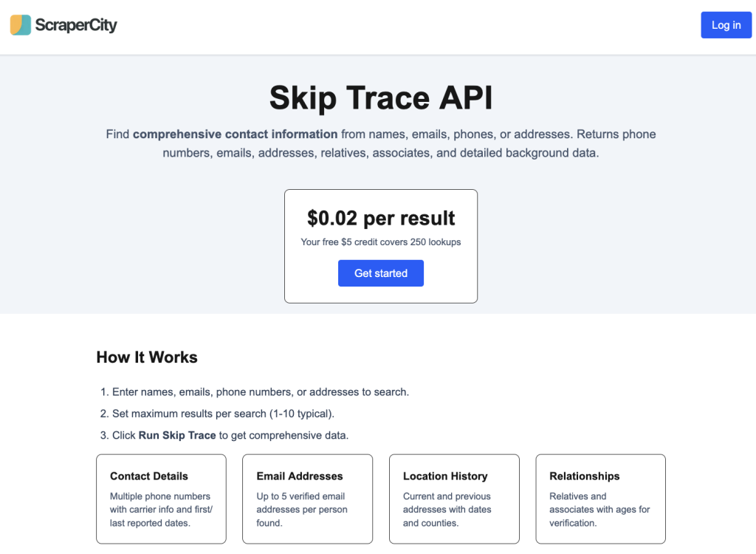Click the free $5 credit note

pos(381,242)
